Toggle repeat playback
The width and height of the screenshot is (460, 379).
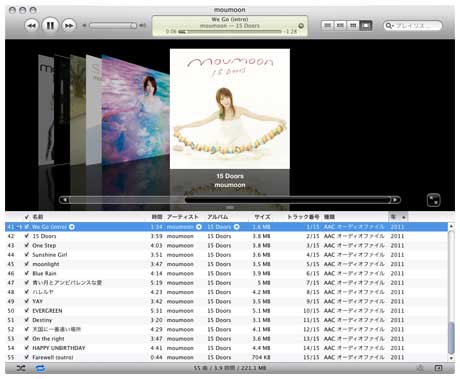pos(40,368)
